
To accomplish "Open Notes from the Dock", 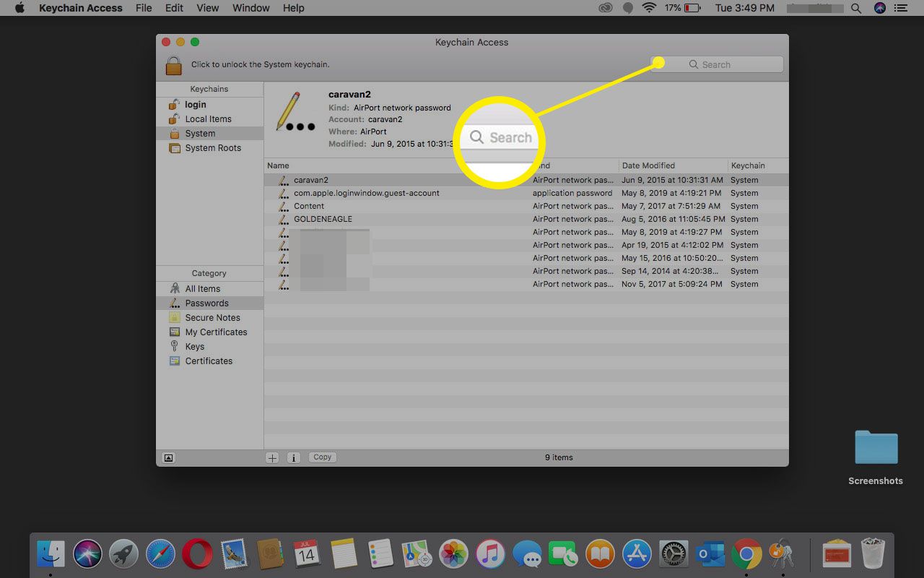I will click(344, 555).
